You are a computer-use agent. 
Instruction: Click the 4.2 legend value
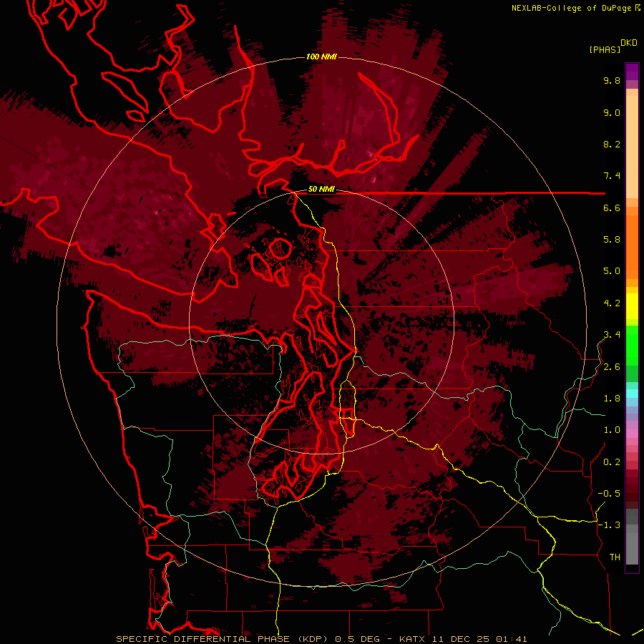[612, 303]
